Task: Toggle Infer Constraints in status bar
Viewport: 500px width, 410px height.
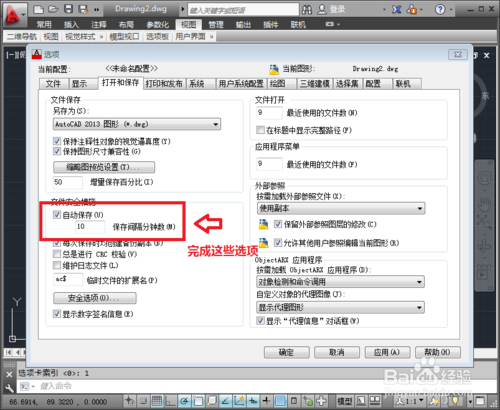Action: [130, 400]
